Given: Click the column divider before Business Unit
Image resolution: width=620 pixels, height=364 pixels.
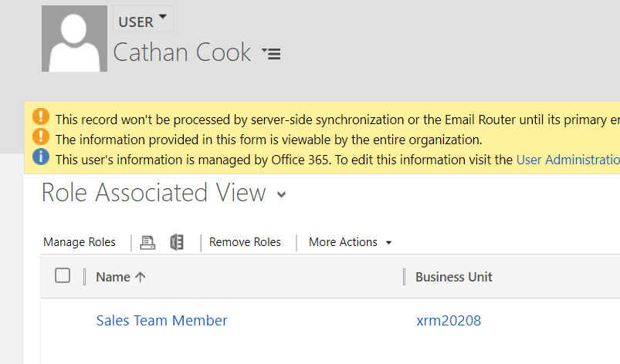Looking at the screenshot, I should coord(404,277).
